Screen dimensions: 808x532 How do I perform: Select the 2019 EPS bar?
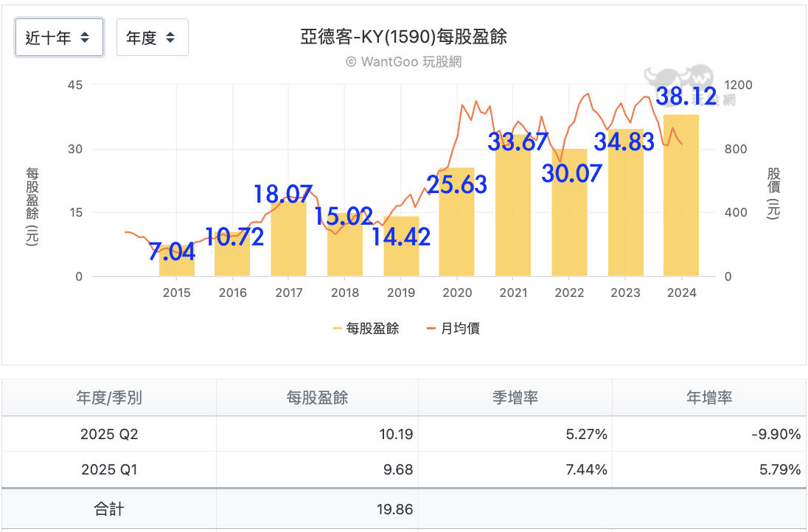point(401,245)
